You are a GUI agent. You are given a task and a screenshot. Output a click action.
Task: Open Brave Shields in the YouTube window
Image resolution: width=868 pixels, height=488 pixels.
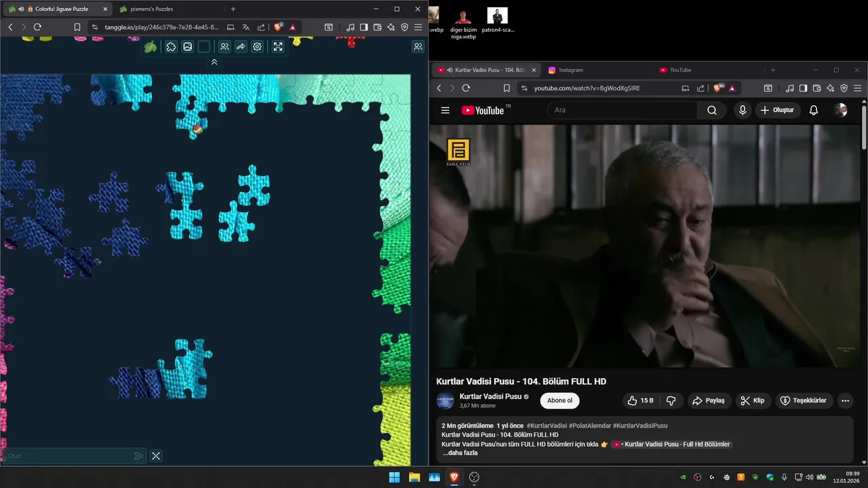pos(718,88)
